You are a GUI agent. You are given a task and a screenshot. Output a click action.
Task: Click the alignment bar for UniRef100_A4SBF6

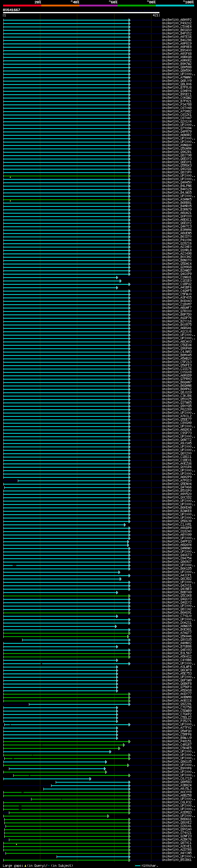pos(61,287)
